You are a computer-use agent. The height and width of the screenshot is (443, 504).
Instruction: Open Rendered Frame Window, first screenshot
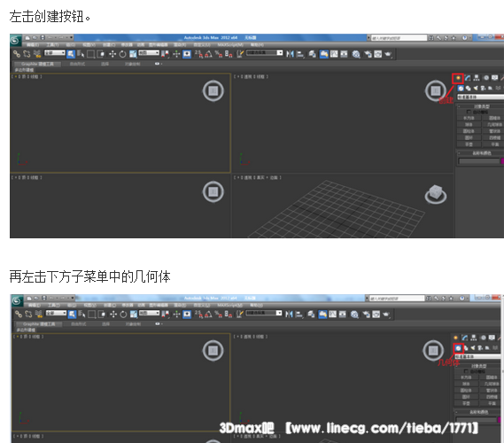tap(377, 54)
